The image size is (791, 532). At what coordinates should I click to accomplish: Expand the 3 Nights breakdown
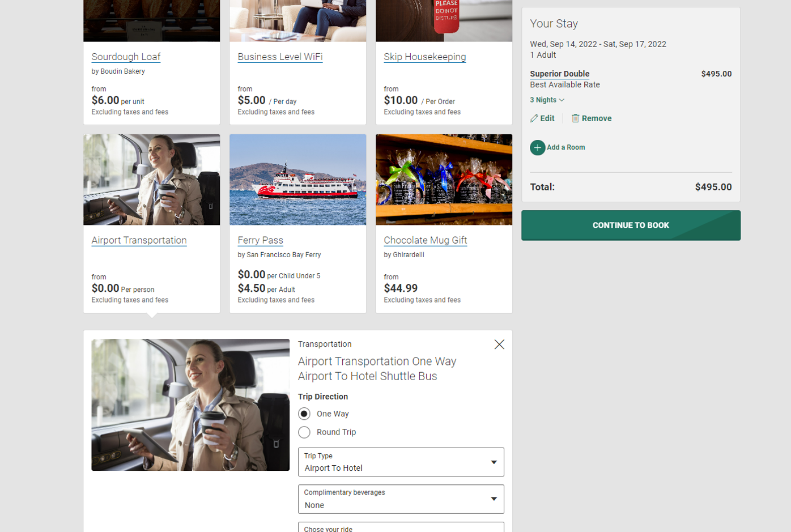click(547, 100)
